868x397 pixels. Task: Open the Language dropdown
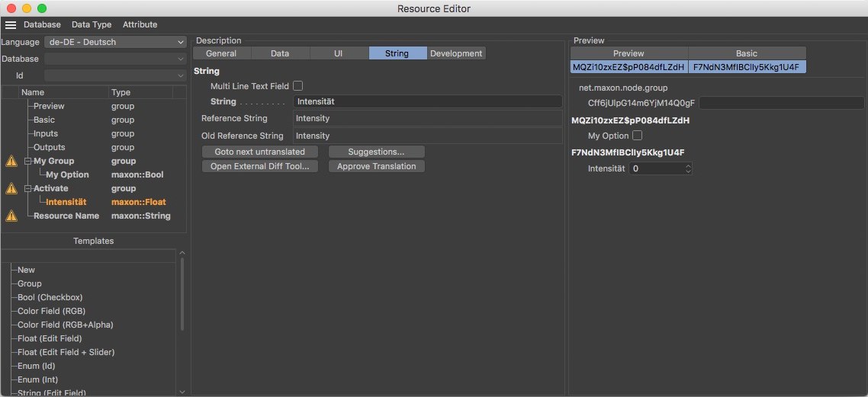(115, 42)
